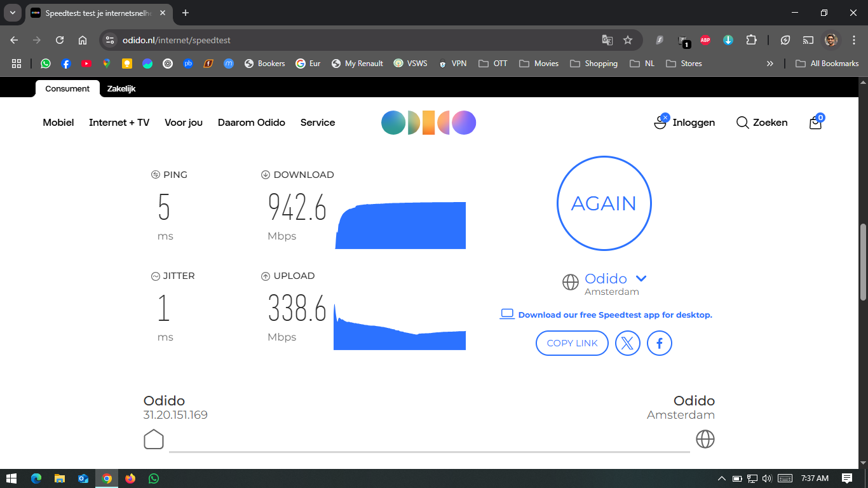This screenshot has width=868, height=488.
Task: Click the page vertical scrollbar thumb
Action: (x=863, y=262)
